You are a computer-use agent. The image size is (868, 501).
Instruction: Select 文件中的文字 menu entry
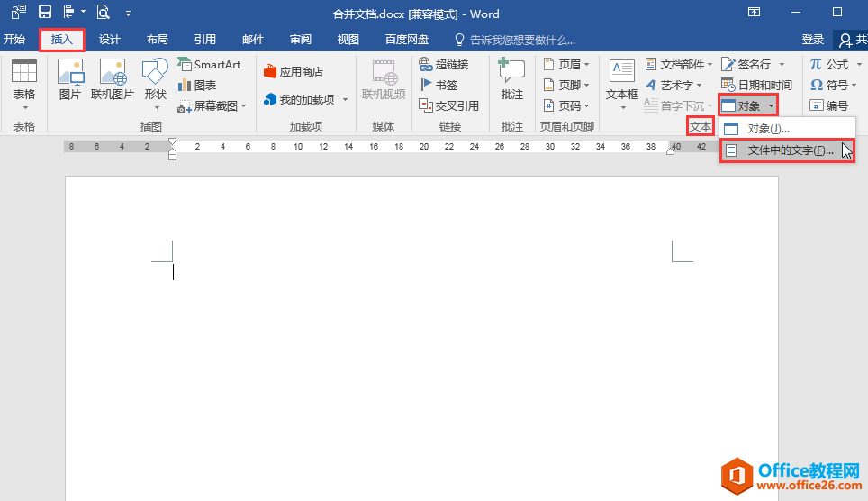786,151
